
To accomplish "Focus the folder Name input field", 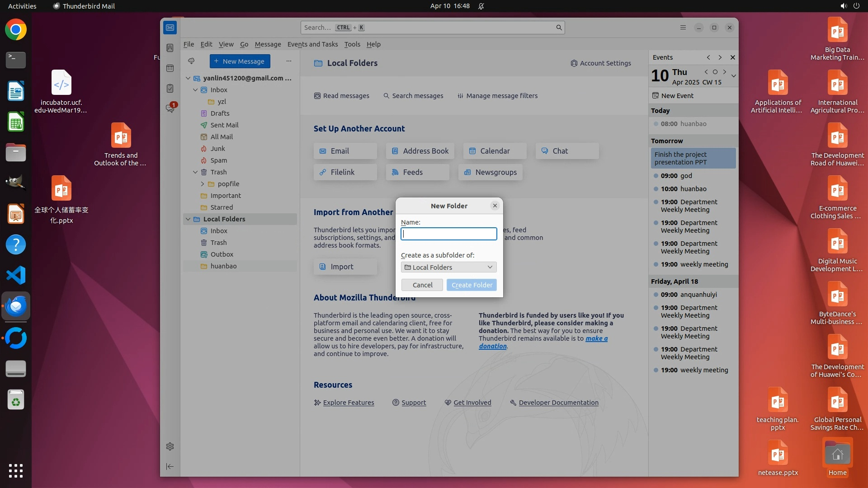I will tap(448, 234).
